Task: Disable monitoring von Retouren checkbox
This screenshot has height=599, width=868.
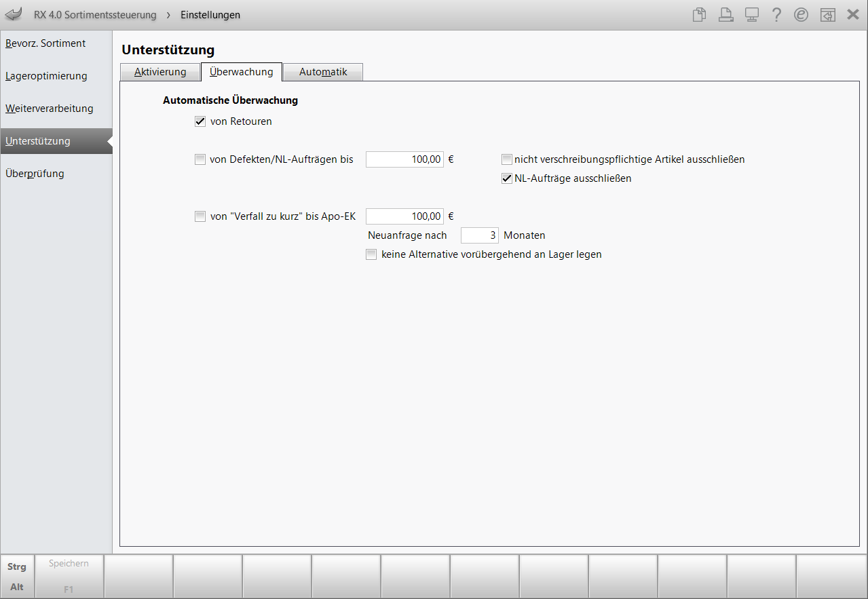Action: (x=200, y=122)
